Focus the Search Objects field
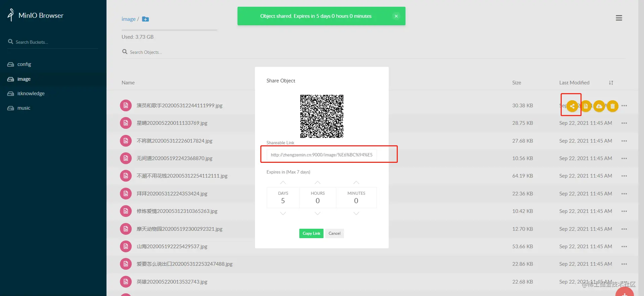Image resolution: width=644 pixels, height=296 pixels. [374, 52]
